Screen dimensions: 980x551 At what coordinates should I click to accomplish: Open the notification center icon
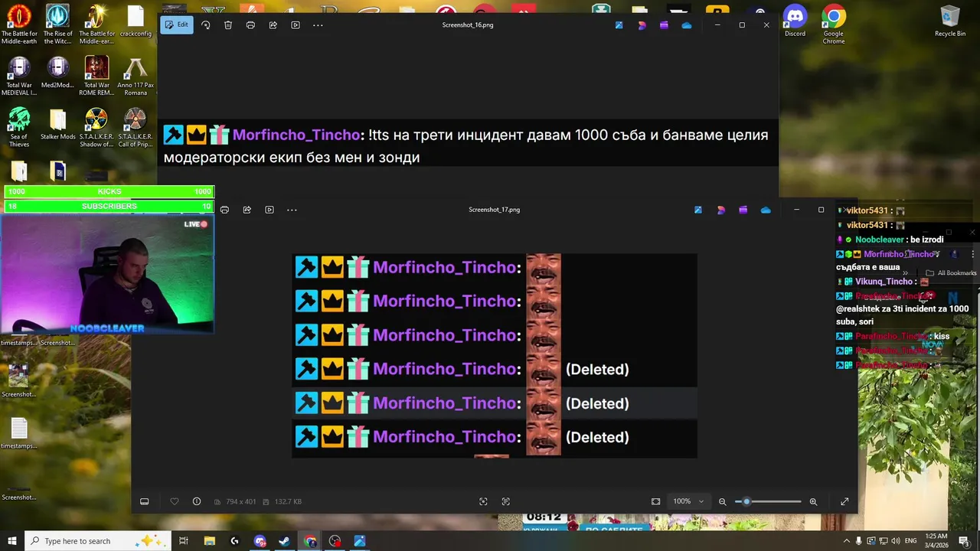(x=965, y=541)
